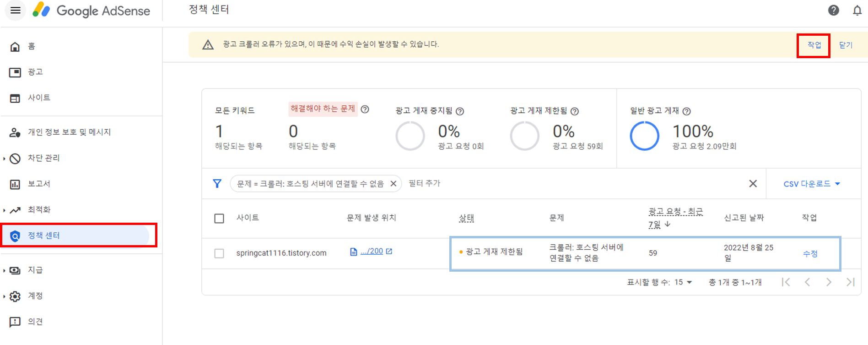Click the 계정 gear icon
868x345 pixels.
(15, 296)
